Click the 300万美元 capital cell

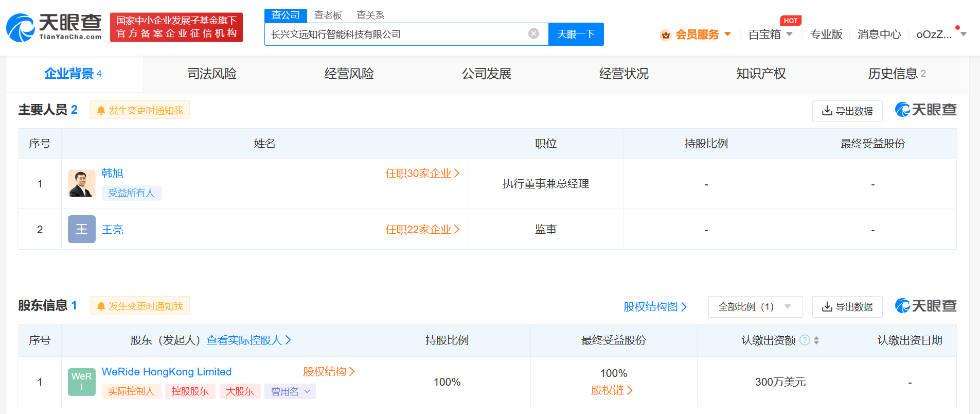pos(780,382)
